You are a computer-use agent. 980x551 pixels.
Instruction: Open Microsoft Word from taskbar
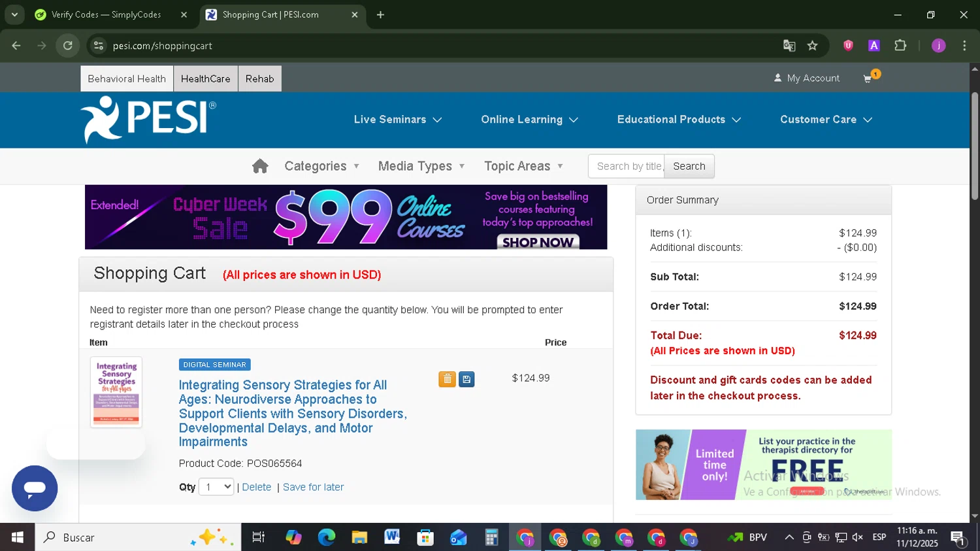pyautogui.click(x=392, y=537)
